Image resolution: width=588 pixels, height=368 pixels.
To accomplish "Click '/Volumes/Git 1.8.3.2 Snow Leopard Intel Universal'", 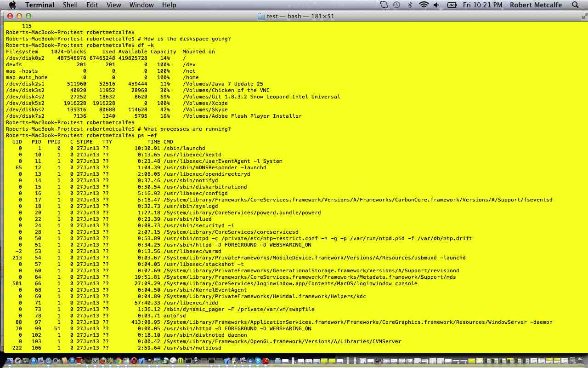I will [x=261, y=97].
